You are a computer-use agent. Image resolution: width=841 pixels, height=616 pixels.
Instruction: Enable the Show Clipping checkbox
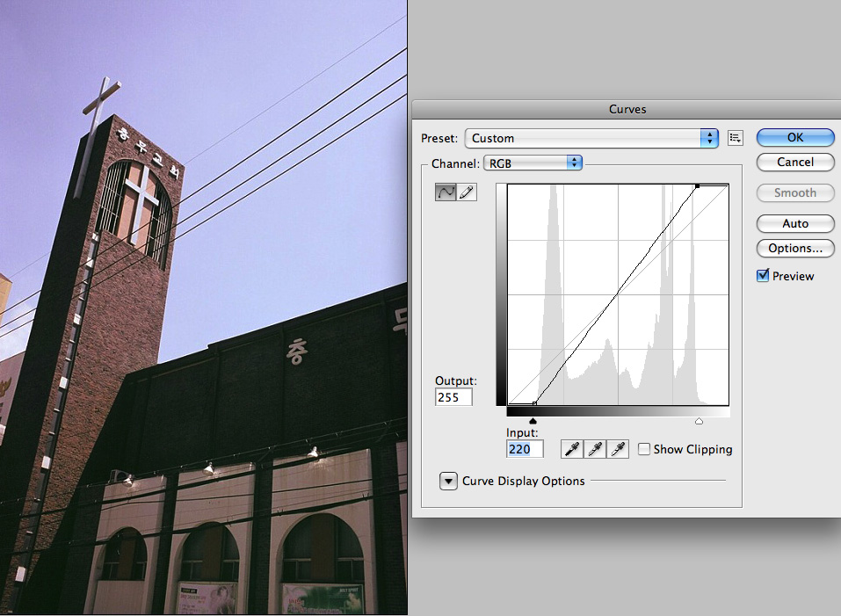coord(644,449)
